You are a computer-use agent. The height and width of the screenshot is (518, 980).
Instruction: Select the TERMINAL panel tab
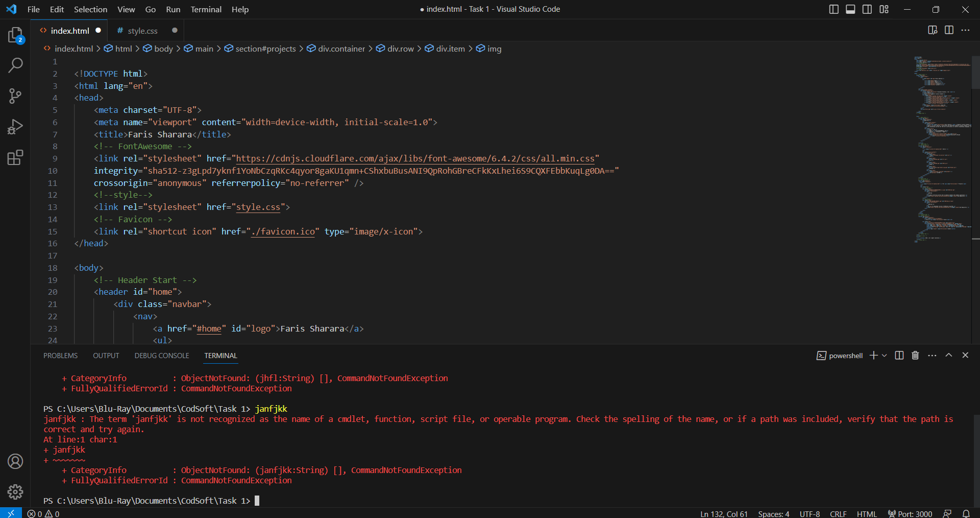coord(220,356)
